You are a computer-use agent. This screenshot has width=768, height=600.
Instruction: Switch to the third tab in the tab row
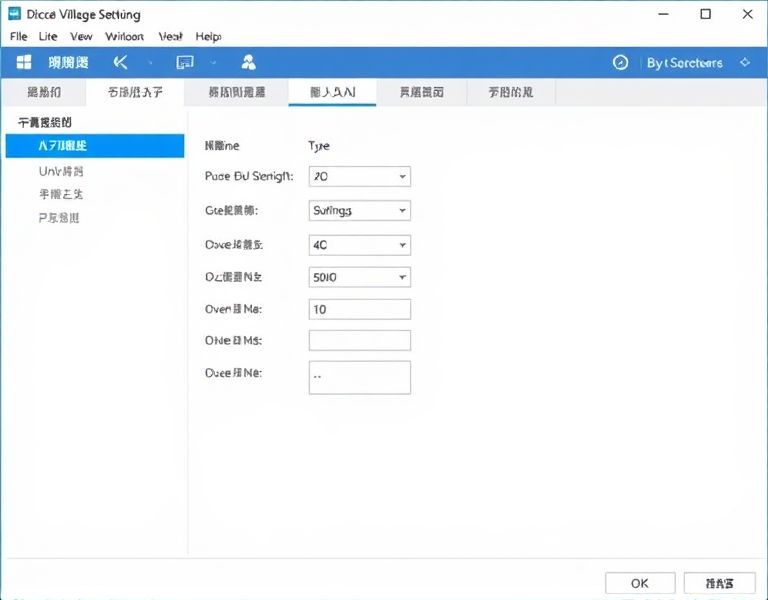(237, 92)
